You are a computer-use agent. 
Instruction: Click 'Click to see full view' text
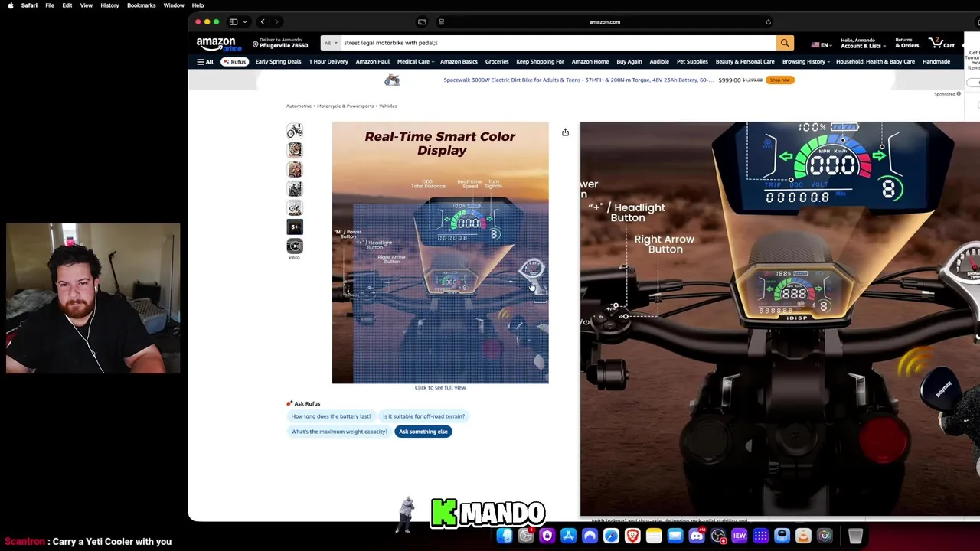point(440,388)
